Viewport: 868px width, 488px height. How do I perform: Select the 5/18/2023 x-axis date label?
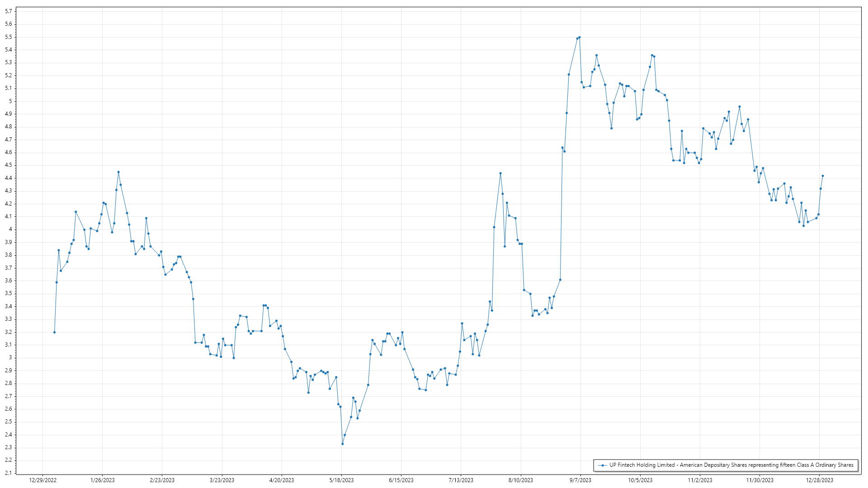tap(341, 480)
